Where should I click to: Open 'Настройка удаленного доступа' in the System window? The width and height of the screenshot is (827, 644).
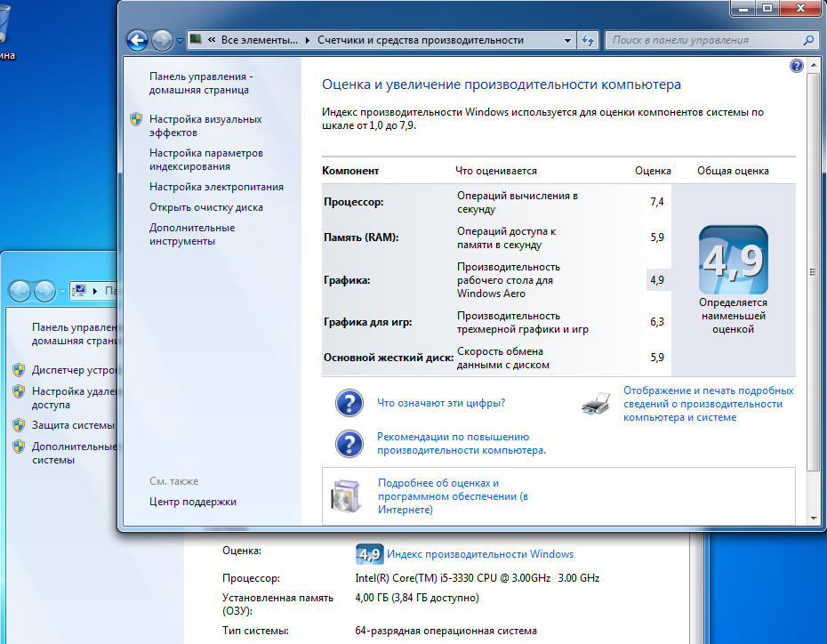[74, 398]
